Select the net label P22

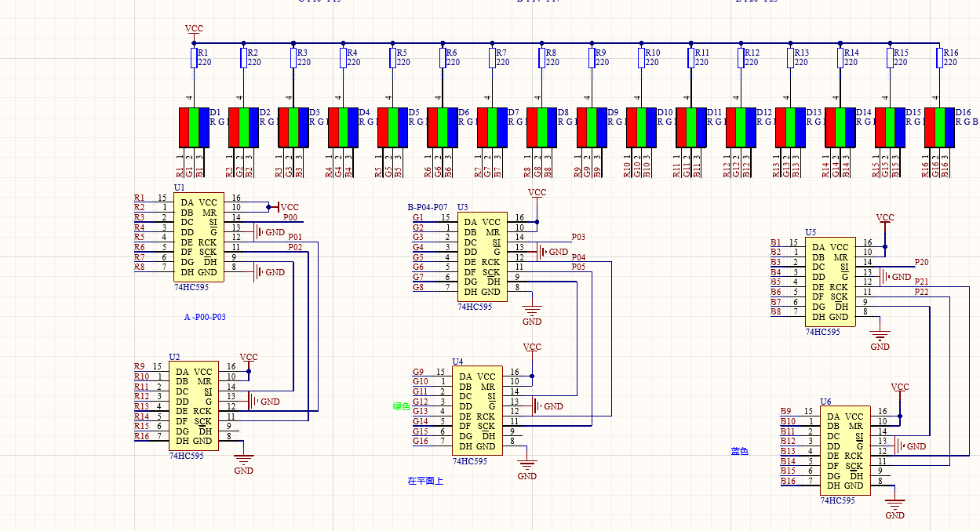pos(922,292)
